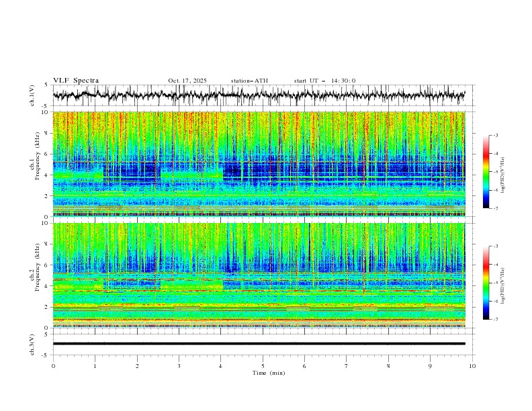Click the ch.3 flat black waveform trace

pos(259,344)
